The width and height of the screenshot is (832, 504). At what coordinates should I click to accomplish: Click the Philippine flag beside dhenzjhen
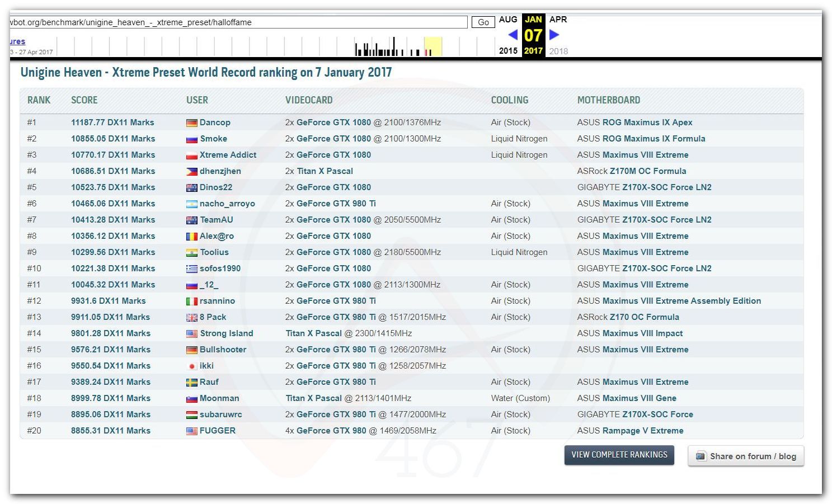pos(191,172)
